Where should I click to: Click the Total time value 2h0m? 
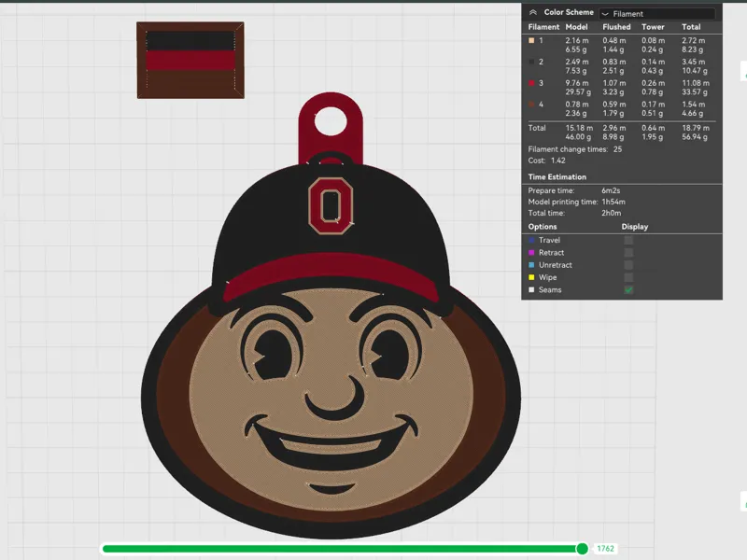pyautogui.click(x=612, y=214)
